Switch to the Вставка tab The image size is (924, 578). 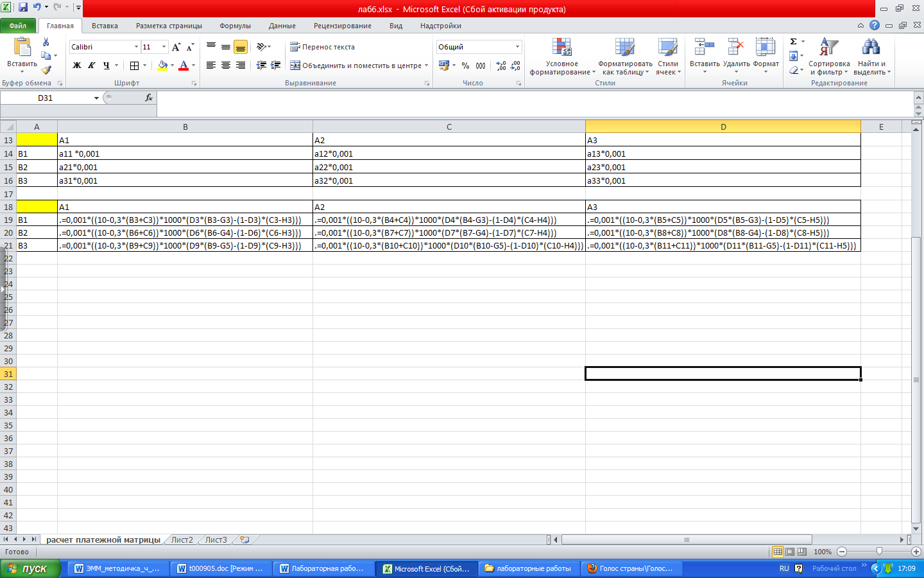pos(105,26)
